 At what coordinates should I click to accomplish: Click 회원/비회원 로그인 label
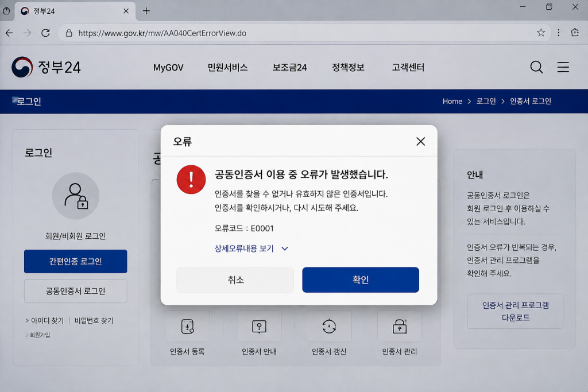[75, 236]
